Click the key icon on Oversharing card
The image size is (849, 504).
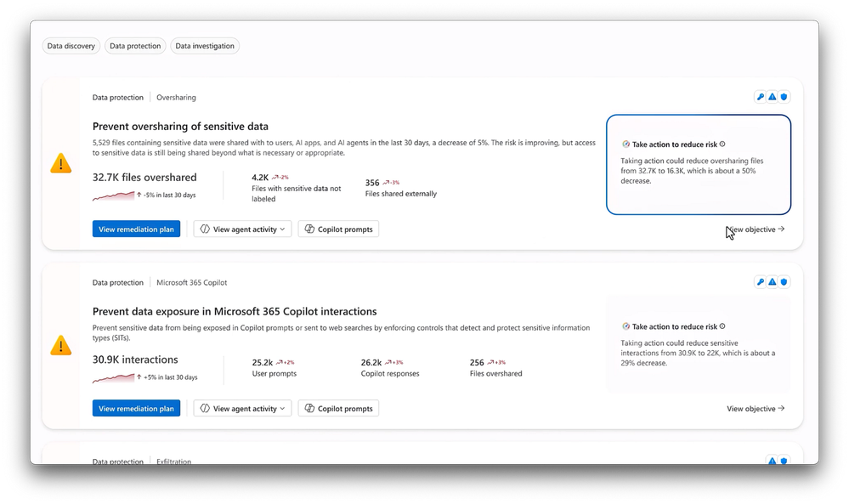(x=761, y=97)
